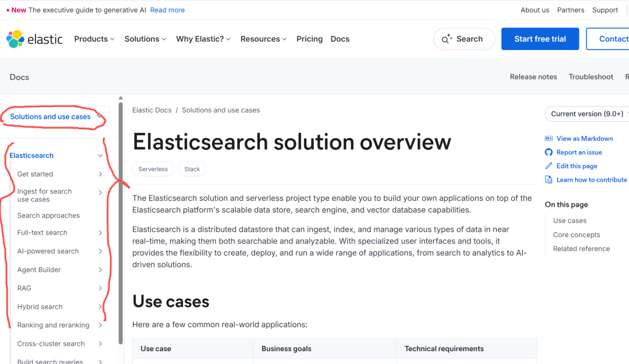Click the GitHub icon beside Report an issue
This screenshot has width=629, height=364.
tap(549, 152)
